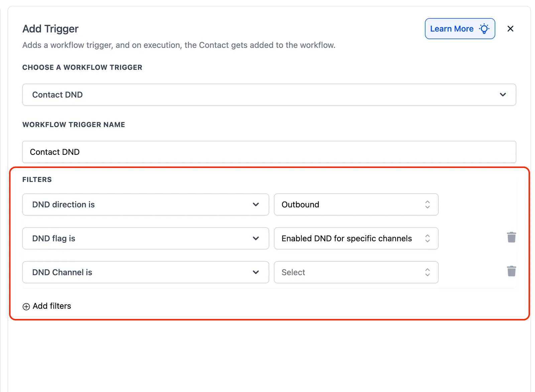The image size is (535, 392).
Task: Click the chevron arrow of workflow trigger dropdown
Action: coord(503,95)
